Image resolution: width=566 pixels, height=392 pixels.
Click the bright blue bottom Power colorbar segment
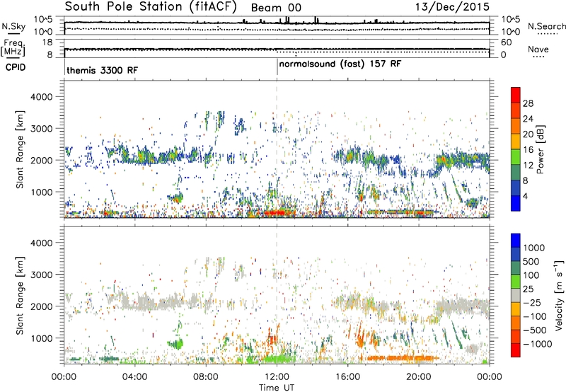(516, 203)
